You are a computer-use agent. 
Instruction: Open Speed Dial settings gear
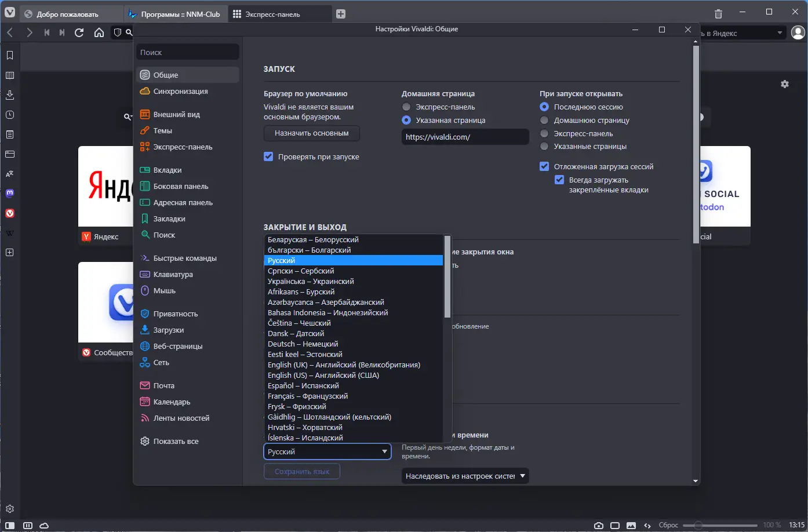click(785, 84)
